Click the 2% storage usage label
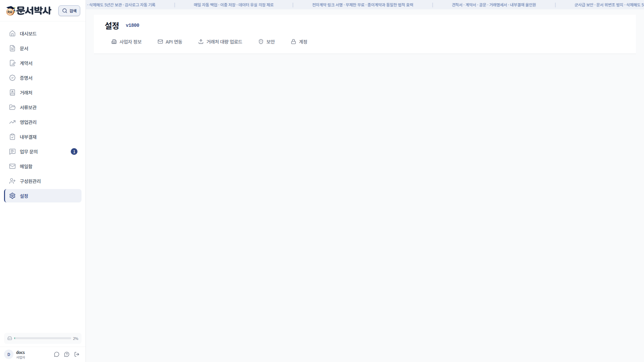The height and width of the screenshot is (362, 644). tap(76, 339)
